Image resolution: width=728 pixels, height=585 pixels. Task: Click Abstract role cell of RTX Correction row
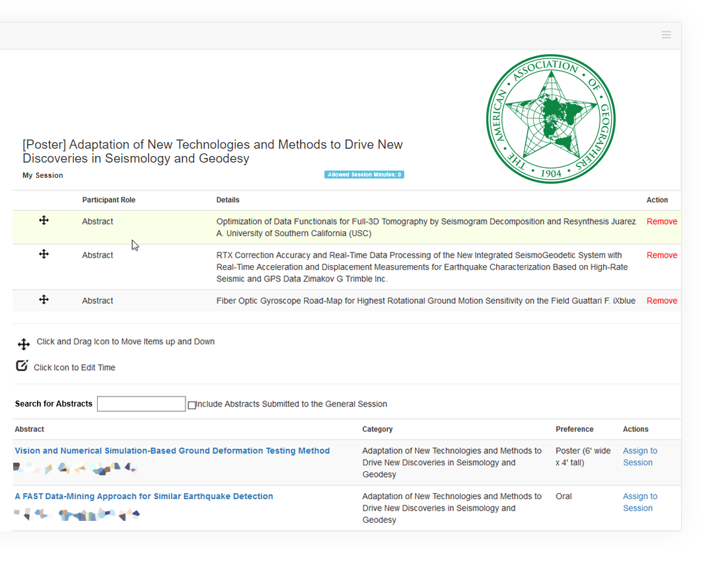tap(98, 255)
